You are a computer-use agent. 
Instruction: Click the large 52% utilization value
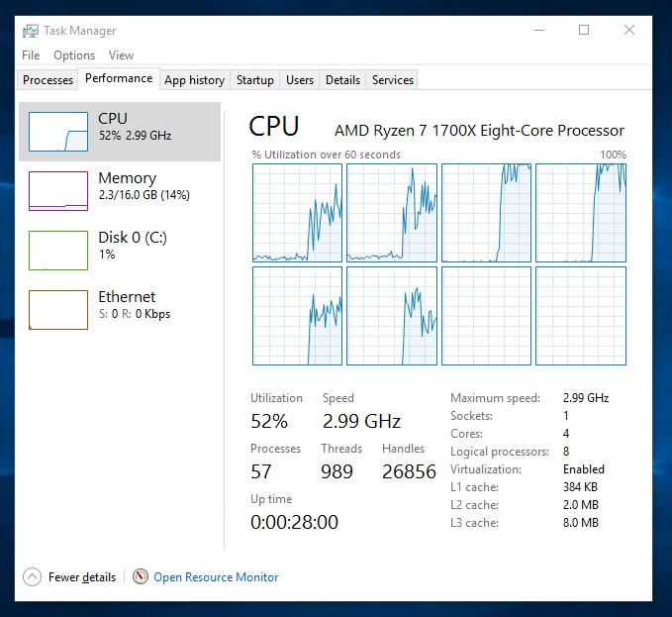pos(269,421)
